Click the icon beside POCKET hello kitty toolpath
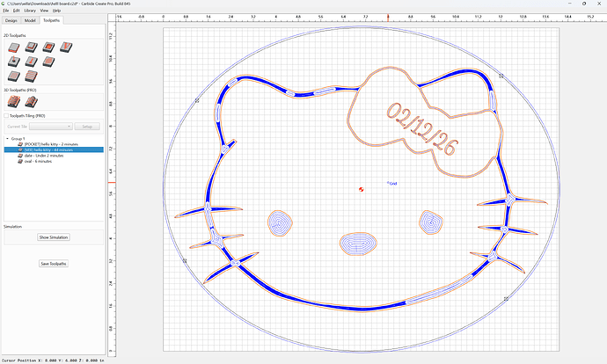 [20, 144]
